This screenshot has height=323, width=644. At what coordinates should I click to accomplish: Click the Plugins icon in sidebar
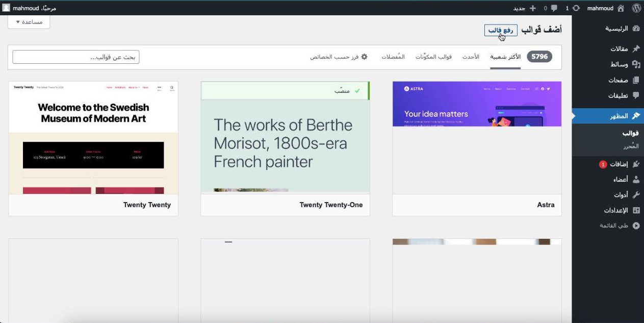636,164
